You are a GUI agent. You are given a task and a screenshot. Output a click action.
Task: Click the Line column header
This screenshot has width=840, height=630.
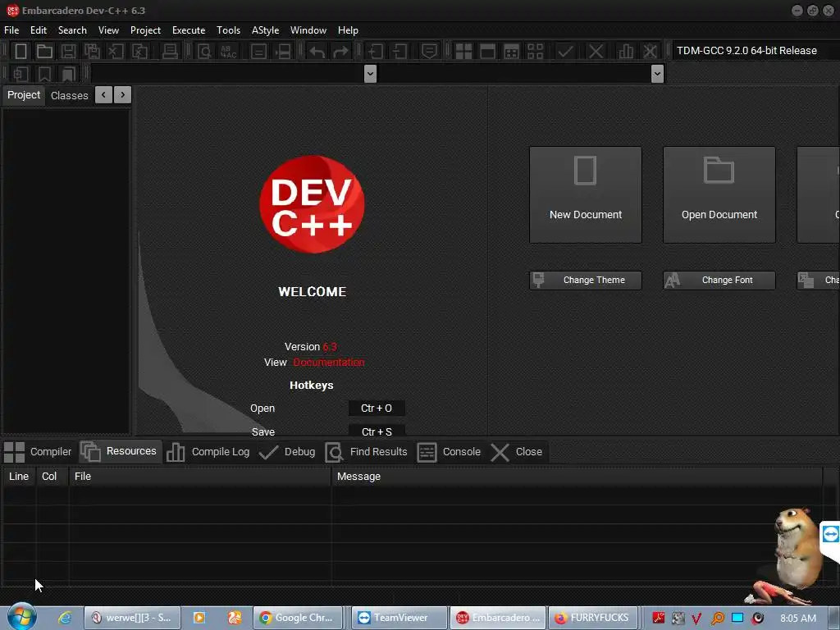click(x=19, y=477)
